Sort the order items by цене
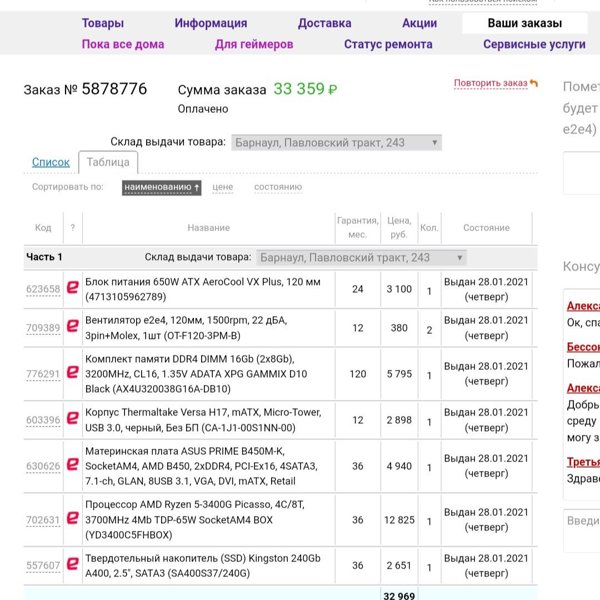 223,187
